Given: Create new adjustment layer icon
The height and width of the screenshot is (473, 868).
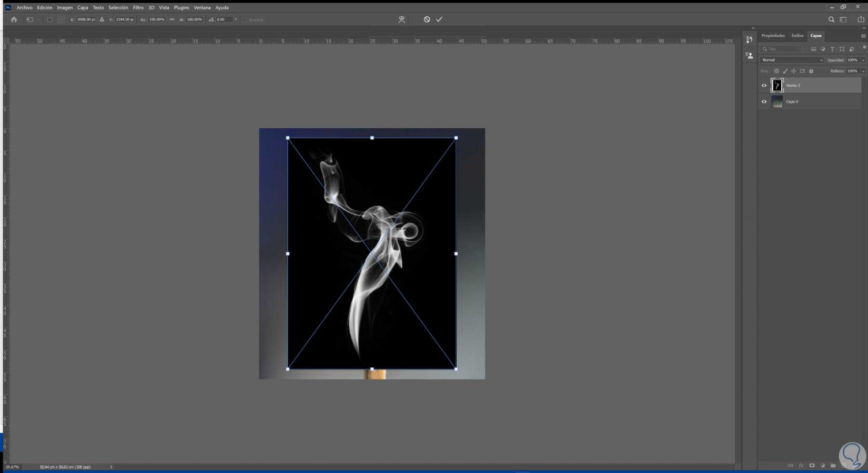Looking at the screenshot, I should [822, 466].
